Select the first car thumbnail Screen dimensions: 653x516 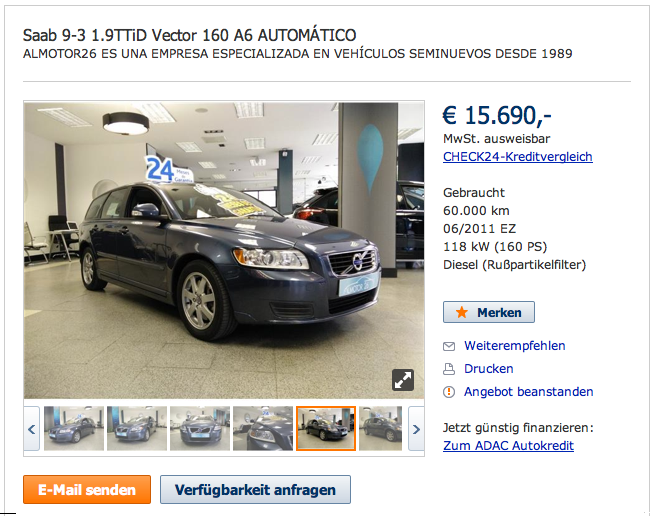[74, 429]
